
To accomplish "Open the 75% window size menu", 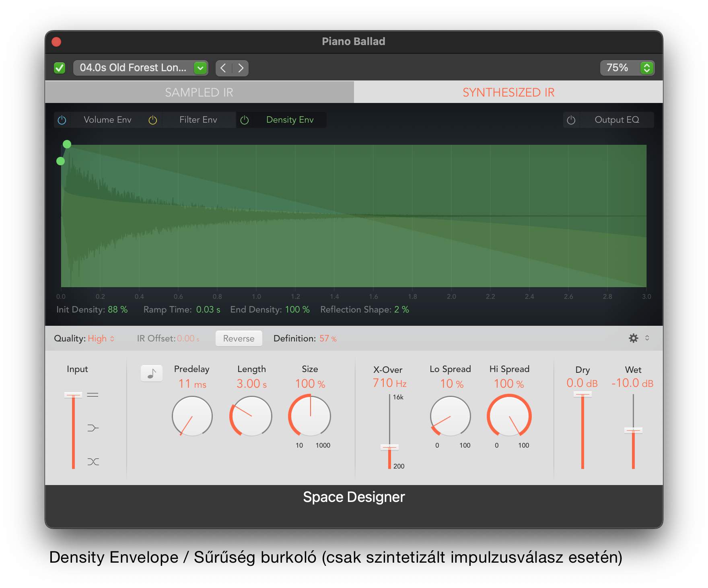I will point(627,68).
